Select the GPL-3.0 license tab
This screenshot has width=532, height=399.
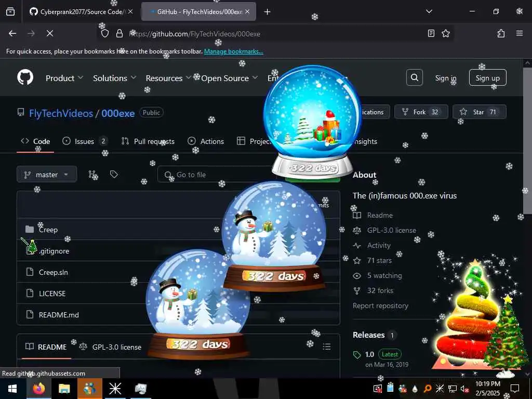pyautogui.click(x=110, y=347)
